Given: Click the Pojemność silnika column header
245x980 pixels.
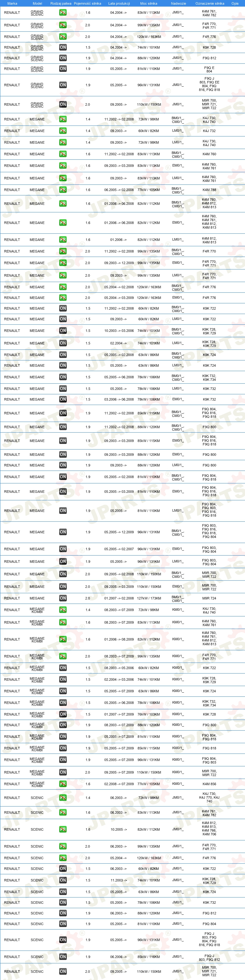Looking at the screenshot, I should (x=87, y=3).
